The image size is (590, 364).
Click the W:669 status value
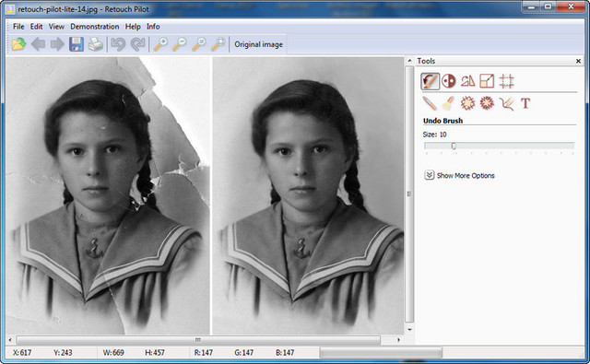tap(113, 353)
